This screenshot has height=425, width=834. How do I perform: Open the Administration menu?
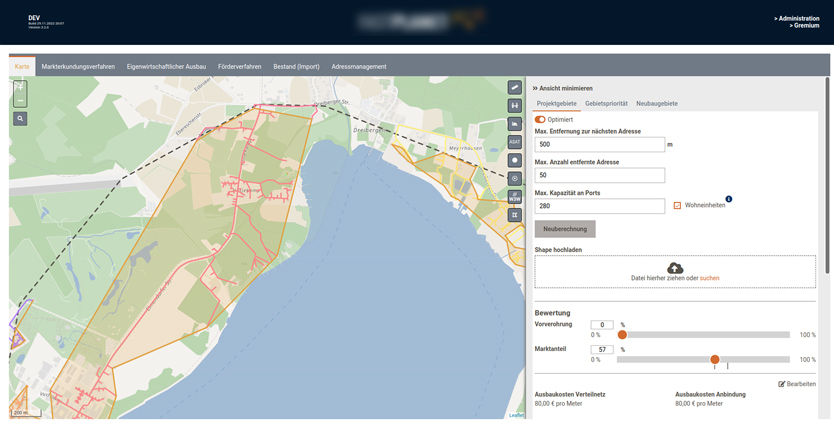(x=796, y=18)
